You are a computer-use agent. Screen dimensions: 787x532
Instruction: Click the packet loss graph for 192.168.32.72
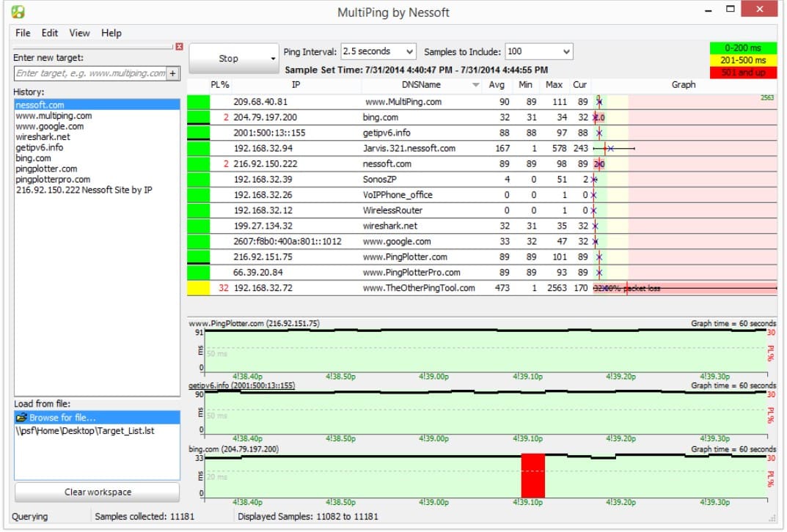tap(684, 288)
